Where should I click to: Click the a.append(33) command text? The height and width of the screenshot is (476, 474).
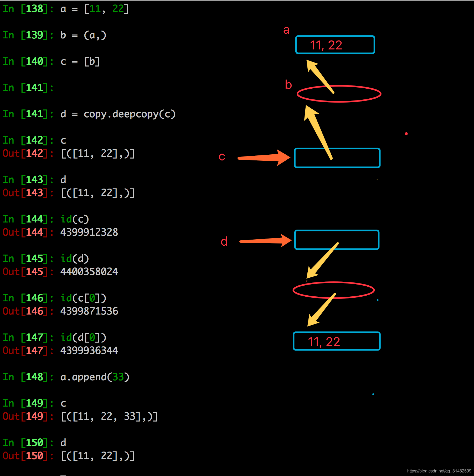point(95,377)
